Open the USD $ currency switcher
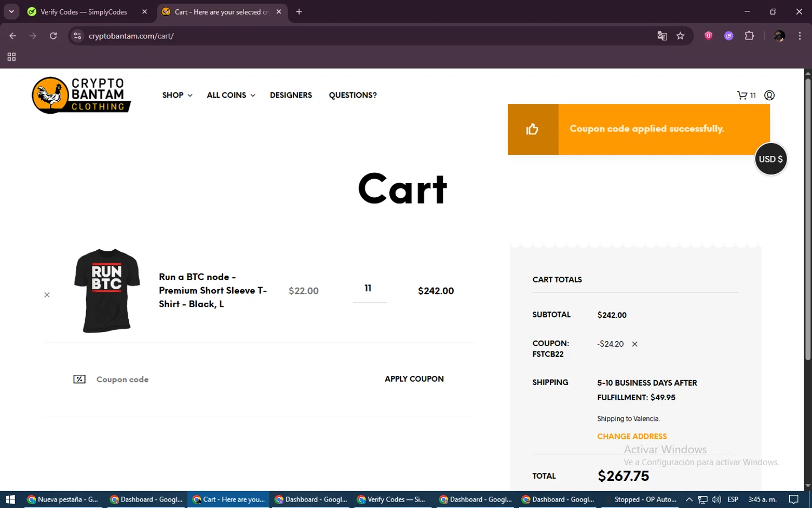Image resolution: width=812 pixels, height=508 pixels. 770,159
